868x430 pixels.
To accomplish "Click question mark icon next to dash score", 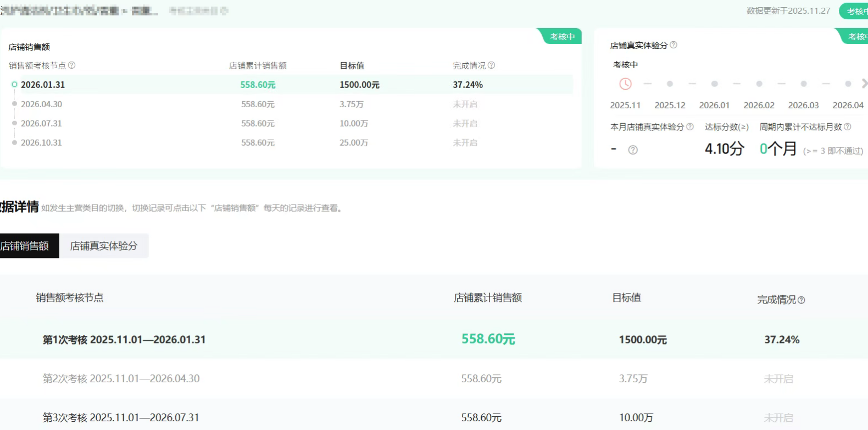I will coord(633,150).
